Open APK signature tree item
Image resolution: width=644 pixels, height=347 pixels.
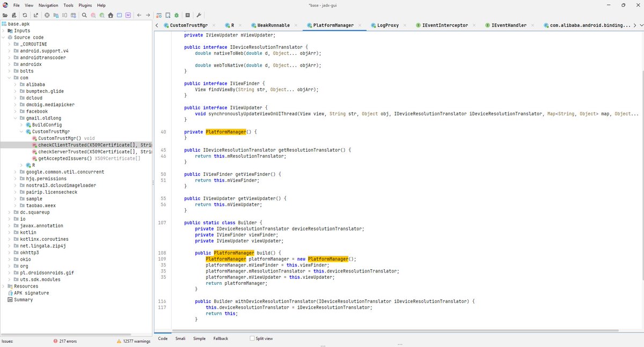tap(27, 293)
